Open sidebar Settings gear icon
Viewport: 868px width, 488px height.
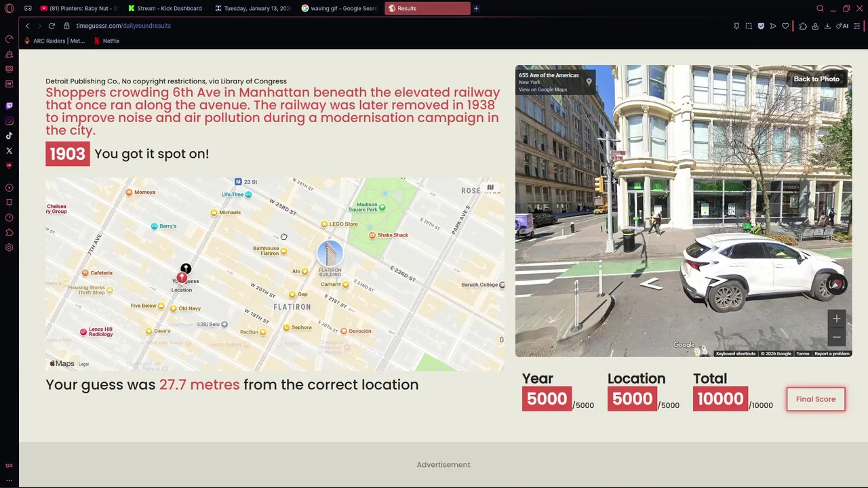[9, 247]
